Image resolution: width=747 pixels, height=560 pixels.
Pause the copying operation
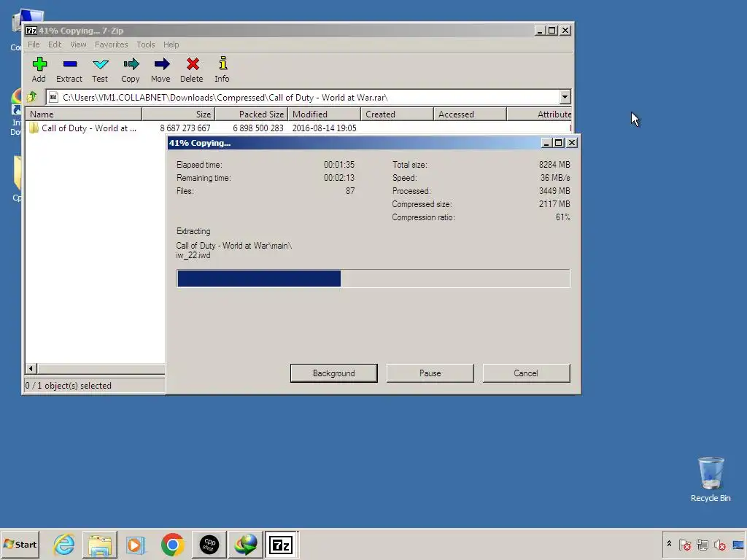click(430, 373)
